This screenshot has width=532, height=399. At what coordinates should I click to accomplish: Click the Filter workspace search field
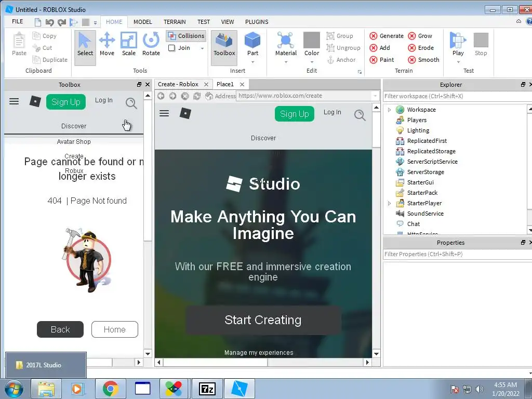pos(457,96)
